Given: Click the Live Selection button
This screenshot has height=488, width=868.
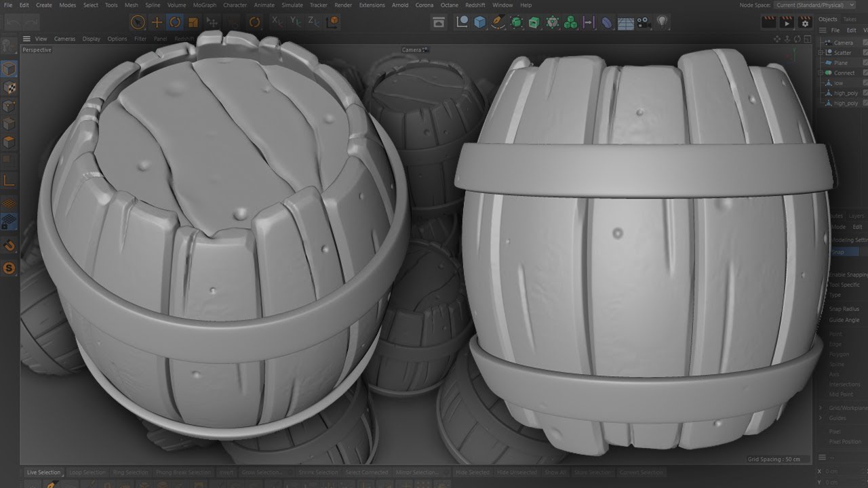Looking at the screenshot, I should [43, 472].
